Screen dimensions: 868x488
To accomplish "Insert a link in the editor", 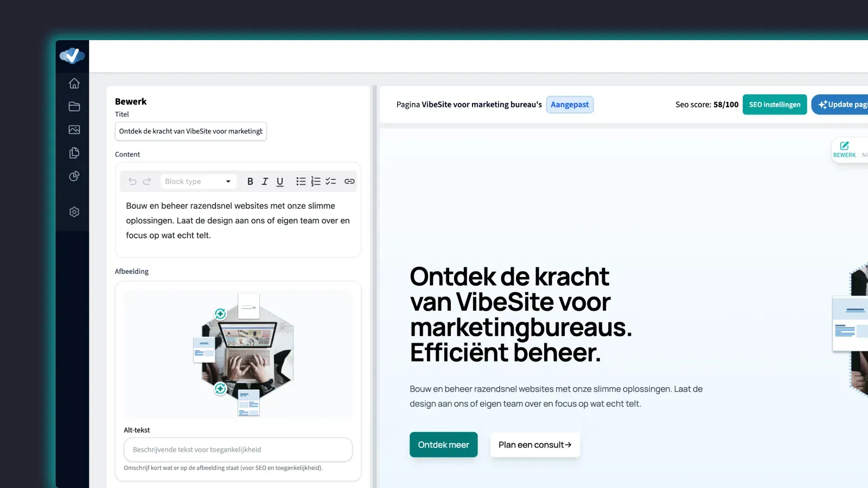I will (x=349, y=182).
